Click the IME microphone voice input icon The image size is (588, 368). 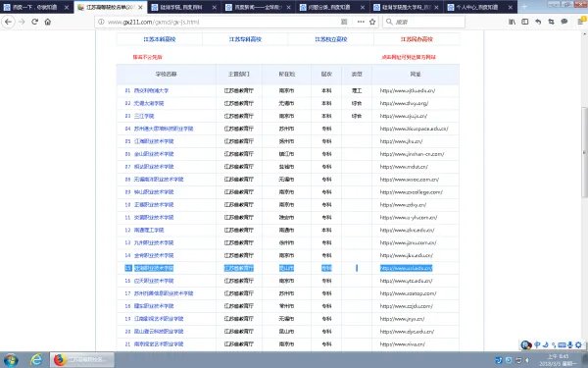570,344
